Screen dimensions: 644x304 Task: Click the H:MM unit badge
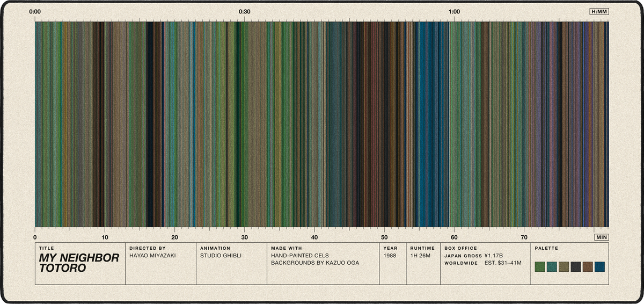pos(599,11)
